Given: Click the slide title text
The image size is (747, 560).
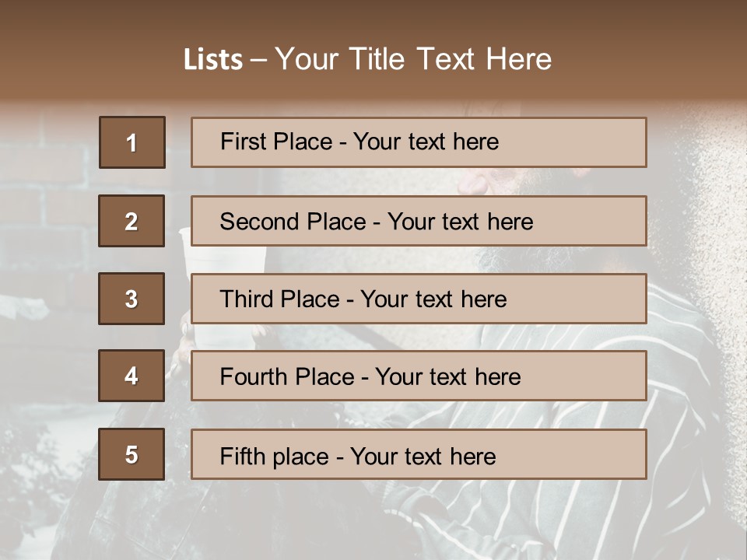Looking at the screenshot, I should pos(367,59).
